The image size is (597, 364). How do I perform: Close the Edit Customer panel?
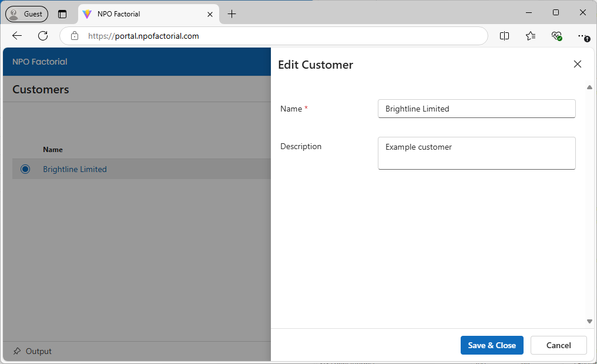tap(577, 65)
